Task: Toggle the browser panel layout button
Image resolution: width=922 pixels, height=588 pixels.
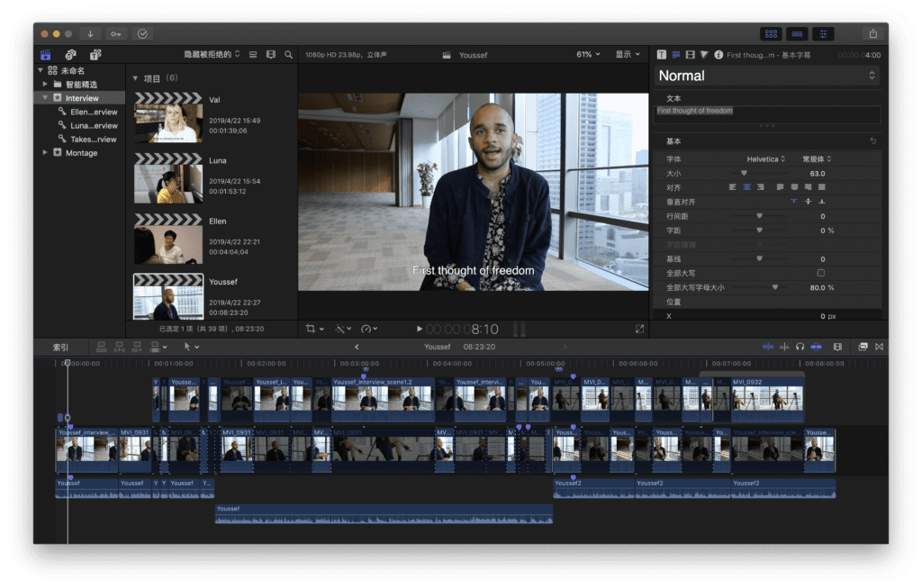Action: pos(771,34)
